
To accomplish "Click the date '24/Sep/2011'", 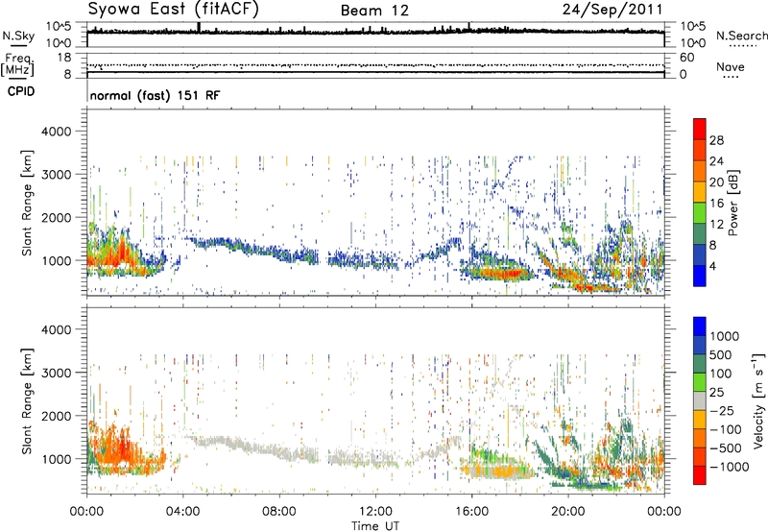I will [x=612, y=10].
